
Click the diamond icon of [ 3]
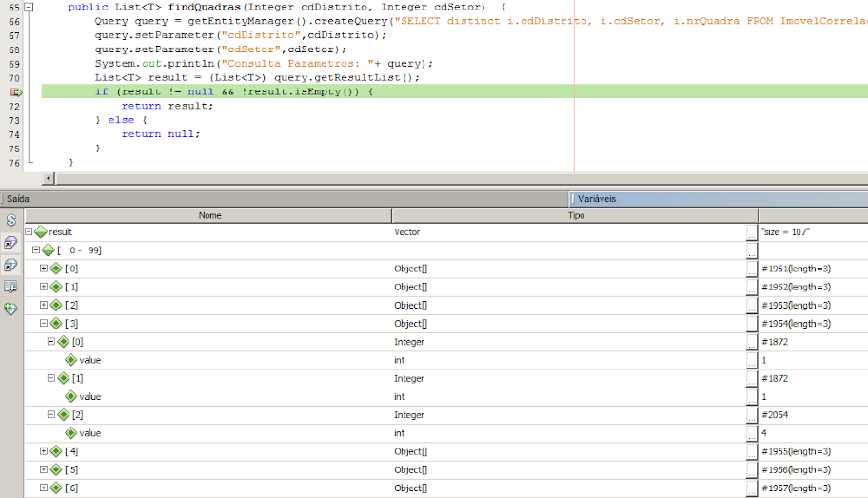click(x=56, y=324)
